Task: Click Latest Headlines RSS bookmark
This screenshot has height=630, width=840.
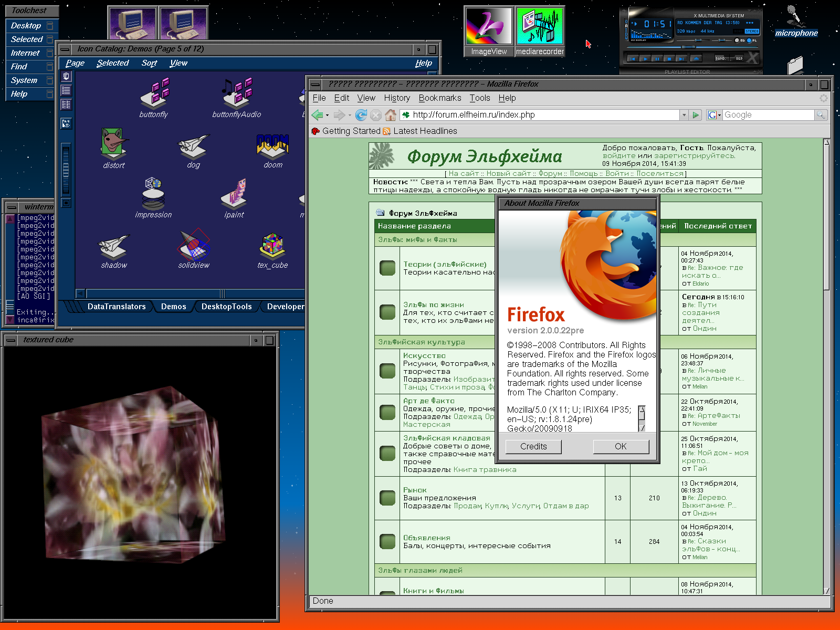Action: [420, 131]
